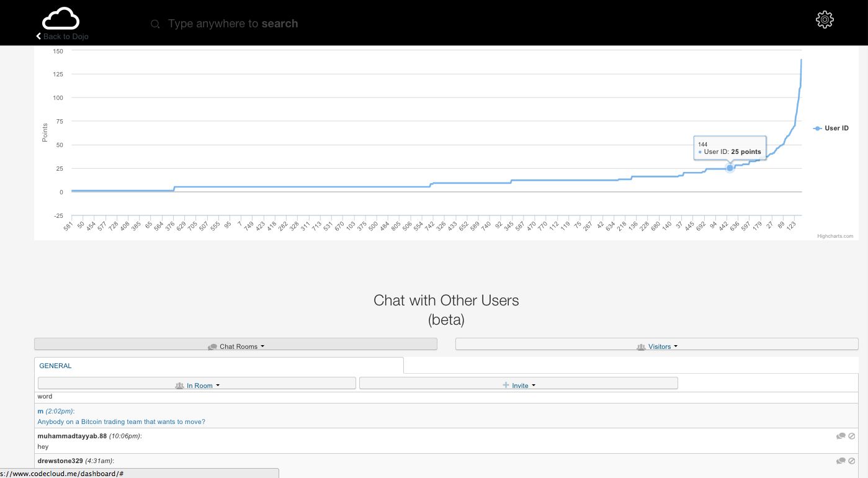
Task: Expand the In Room member list
Action: (x=199, y=385)
